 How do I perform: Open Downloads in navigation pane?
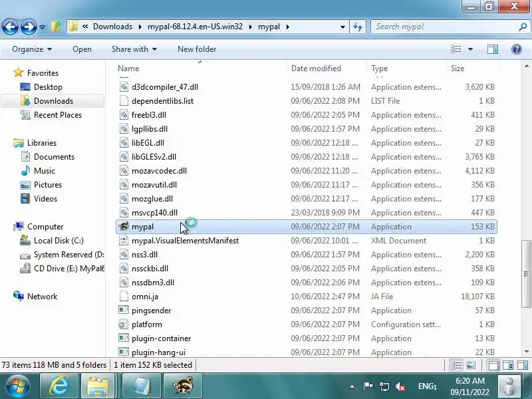tap(53, 101)
